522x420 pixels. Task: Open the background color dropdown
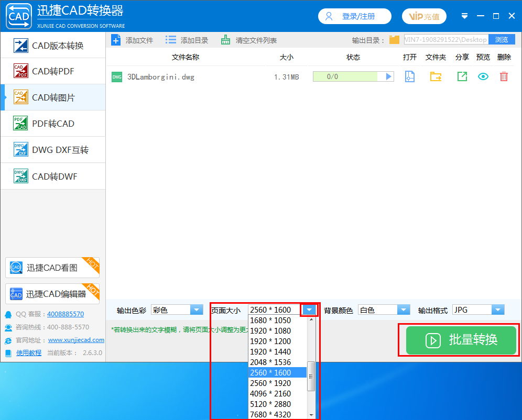(x=403, y=310)
